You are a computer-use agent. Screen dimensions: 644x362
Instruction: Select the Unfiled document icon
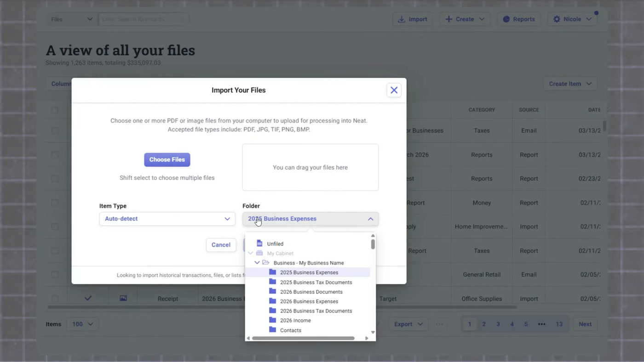[259, 243]
